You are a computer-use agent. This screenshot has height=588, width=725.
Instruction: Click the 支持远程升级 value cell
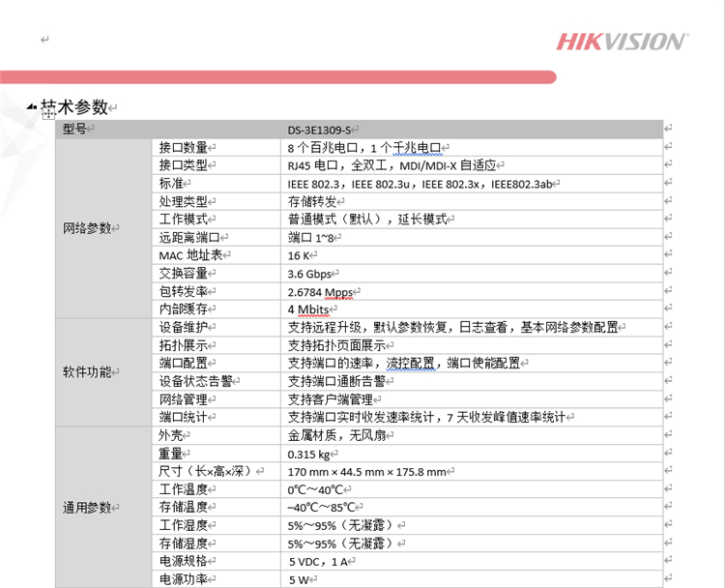472,327
